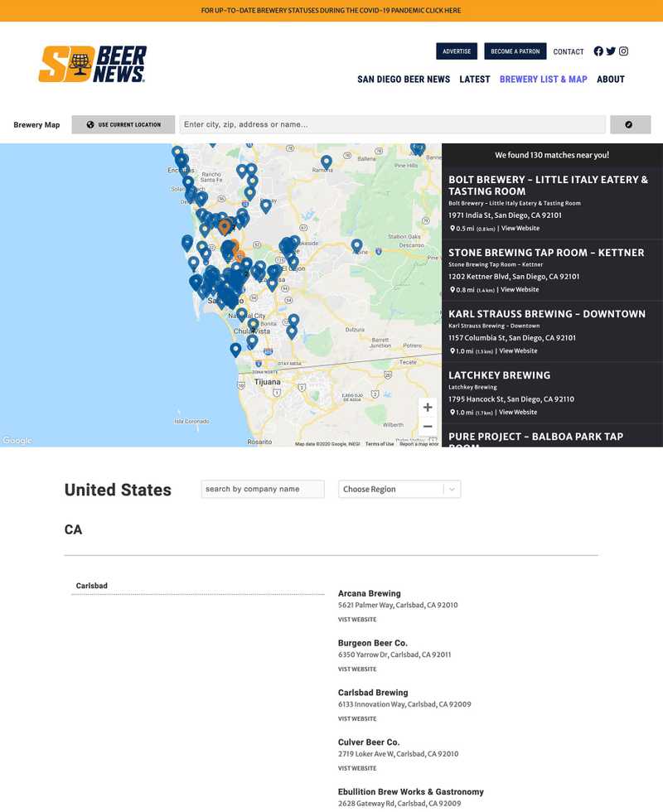This screenshot has height=812, width=663.
Task: Zoom out the map with minus
Action: (x=428, y=427)
